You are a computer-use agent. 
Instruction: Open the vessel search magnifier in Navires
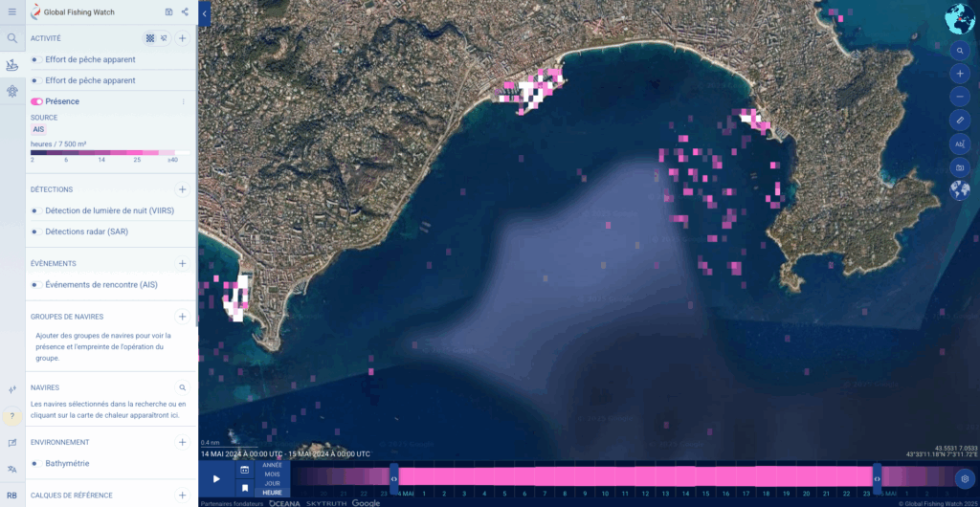click(182, 387)
